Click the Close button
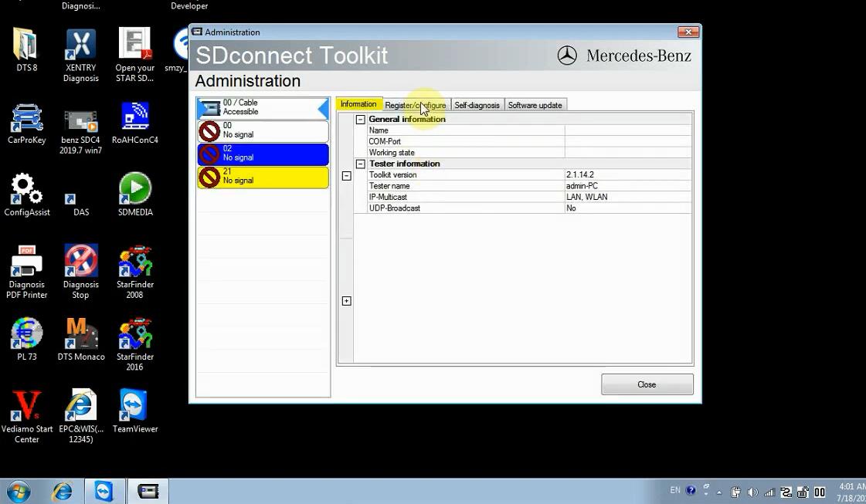Screen dimensions: 866x504 pyautogui.click(x=647, y=384)
